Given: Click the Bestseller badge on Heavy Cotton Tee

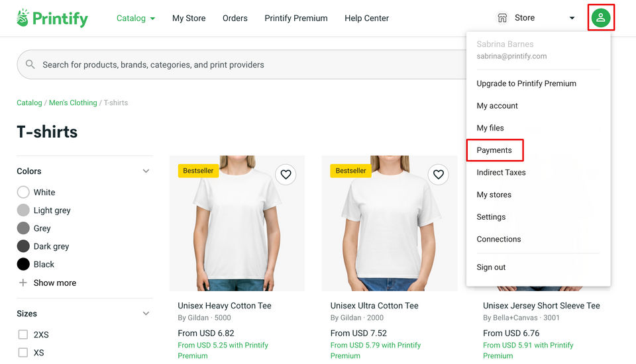Looking at the screenshot, I should coord(198,171).
